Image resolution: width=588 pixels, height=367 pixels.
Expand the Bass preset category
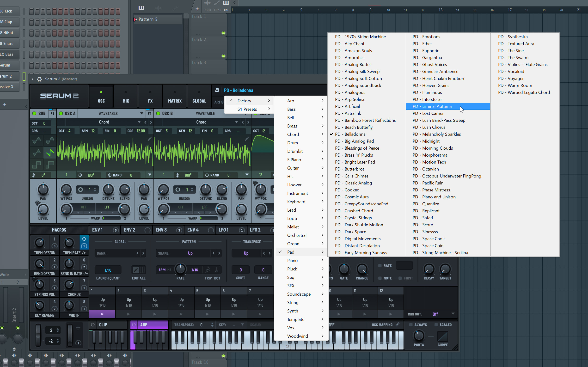pos(301,109)
